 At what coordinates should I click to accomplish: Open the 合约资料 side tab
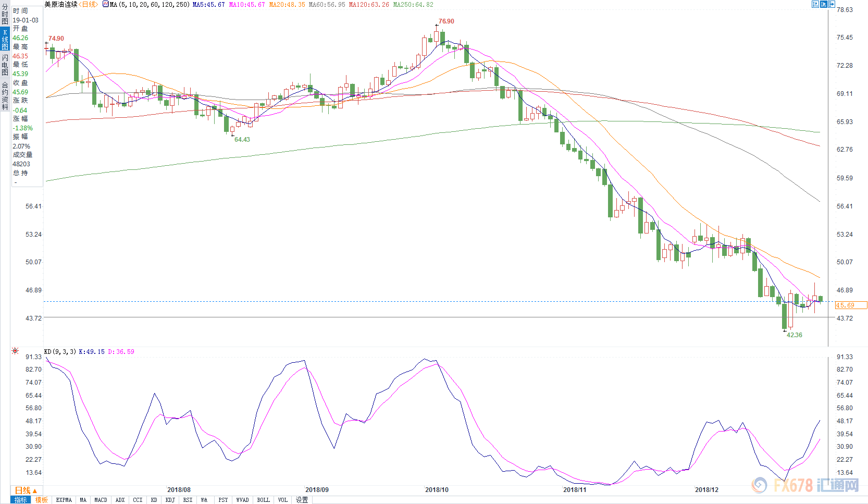[5, 95]
